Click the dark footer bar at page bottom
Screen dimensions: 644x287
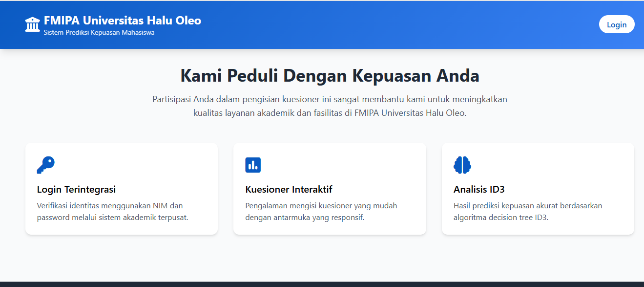[x=322, y=284]
